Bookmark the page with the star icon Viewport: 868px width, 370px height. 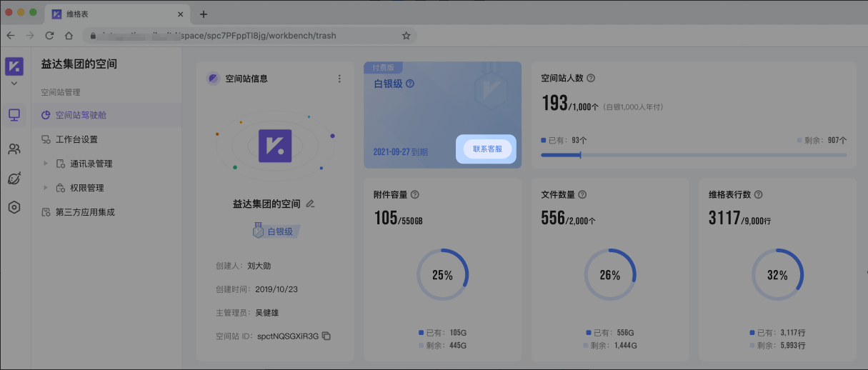point(406,35)
